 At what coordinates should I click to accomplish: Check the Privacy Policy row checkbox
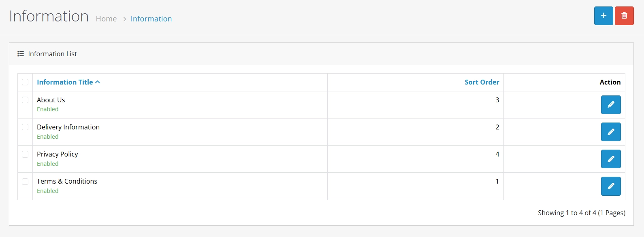pyautogui.click(x=25, y=154)
